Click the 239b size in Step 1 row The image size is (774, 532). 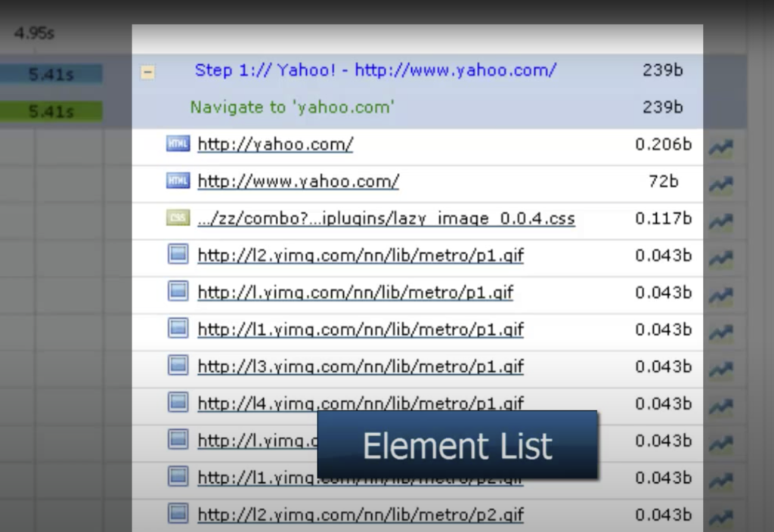(662, 70)
